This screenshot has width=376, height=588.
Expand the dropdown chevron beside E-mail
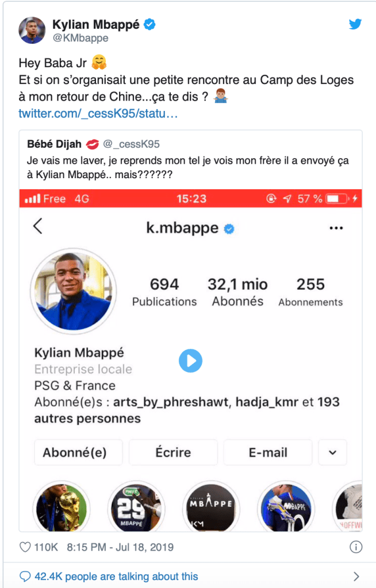tap(332, 452)
